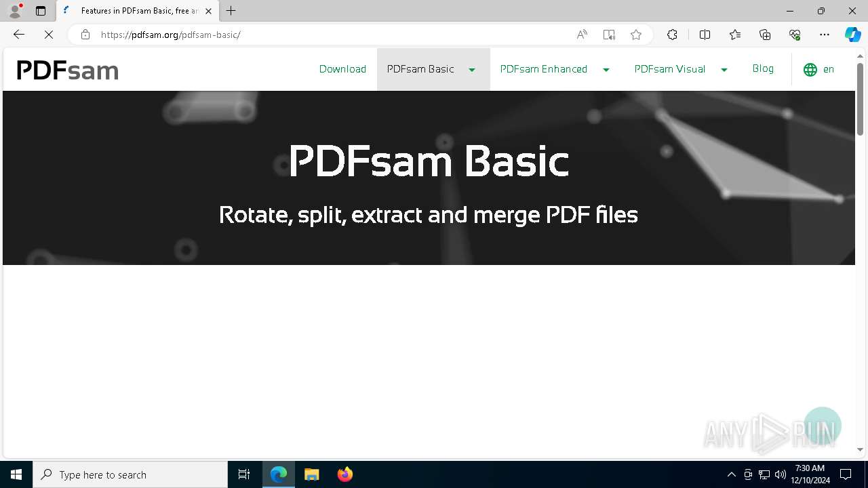The height and width of the screenshot is (488, 868).
Task: Open File Explorer from taskbar
Action: point(312,474)
